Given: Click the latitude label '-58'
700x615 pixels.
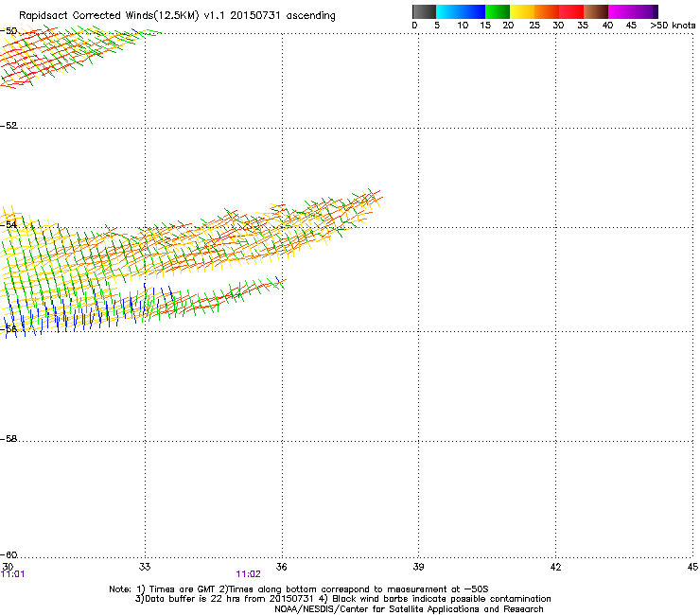Looking at the screenshot, I should (x=9, y=439).
